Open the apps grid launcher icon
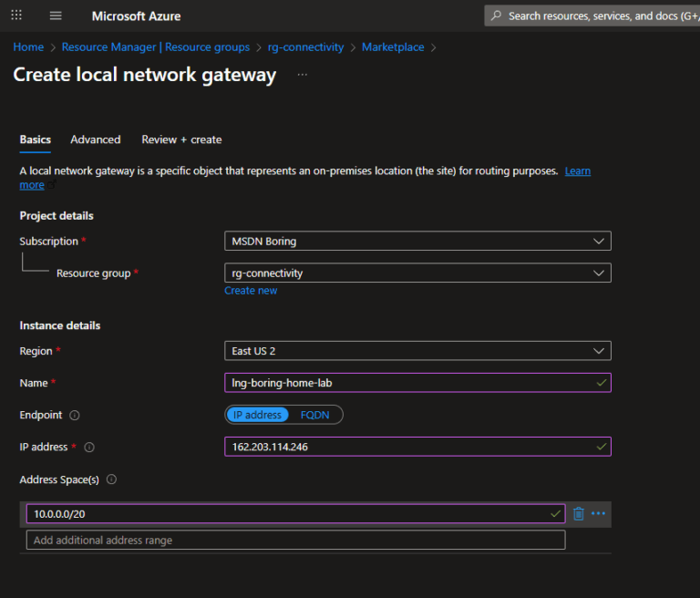This screenshot has height=598, width=700. point(16,15)
